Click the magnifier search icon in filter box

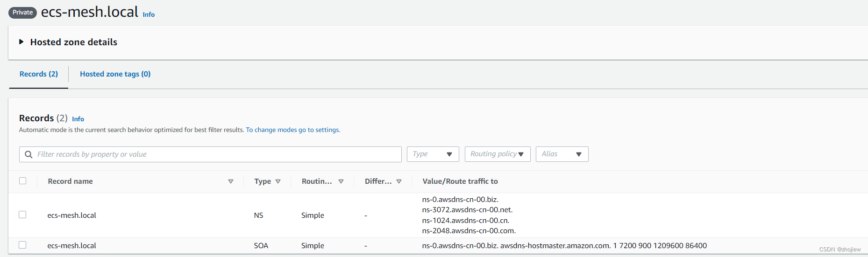[28, 154]
